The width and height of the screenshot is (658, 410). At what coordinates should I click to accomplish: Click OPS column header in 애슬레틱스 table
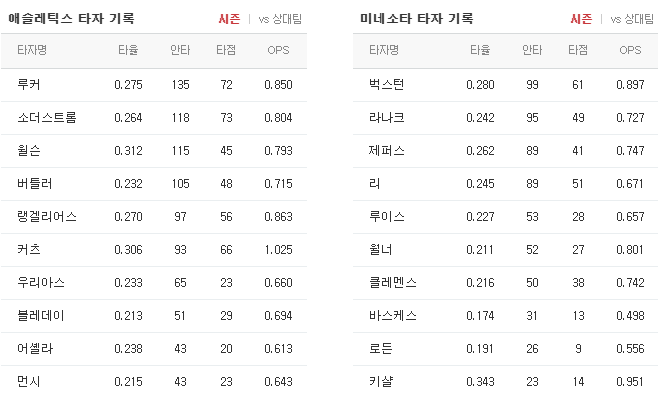pos(278,50)
